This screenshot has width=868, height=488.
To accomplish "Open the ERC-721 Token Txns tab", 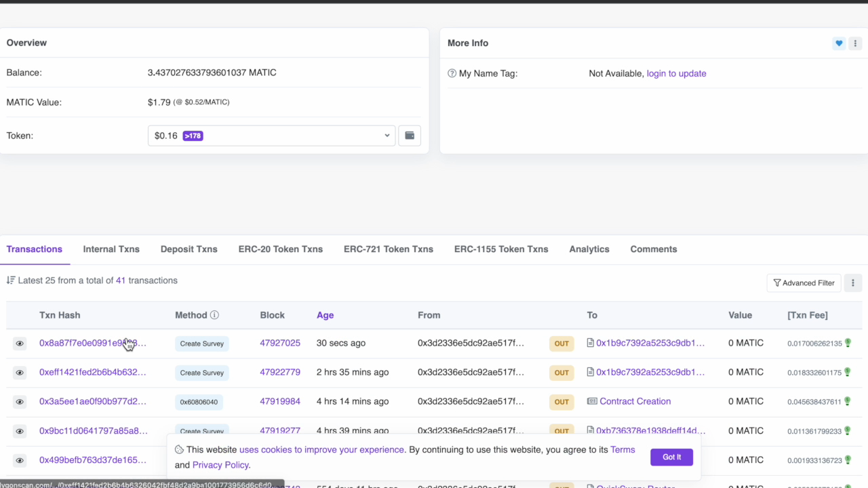I will [389, 249].
